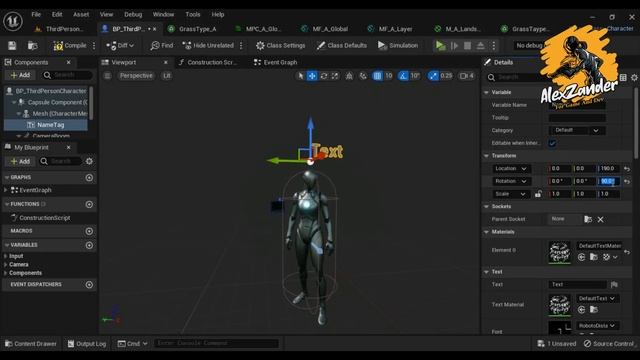Click the frame skip button
Image resolution: width=640 pixels, height=360 pixels.
pos(454,45)
